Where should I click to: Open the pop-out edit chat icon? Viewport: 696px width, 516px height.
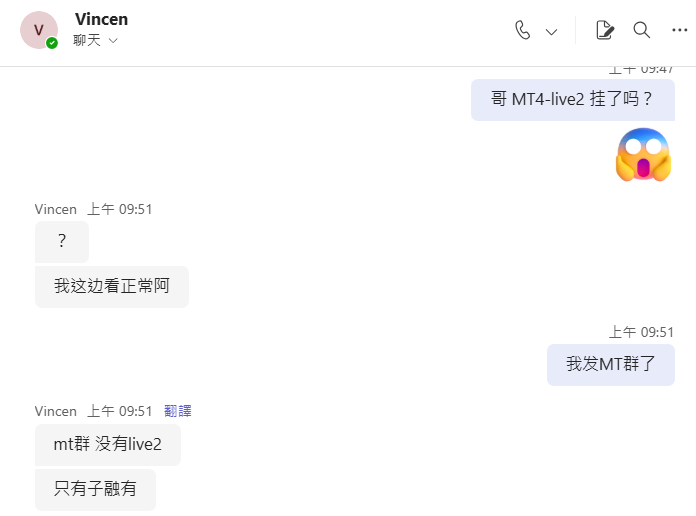(x=605, y=30)
